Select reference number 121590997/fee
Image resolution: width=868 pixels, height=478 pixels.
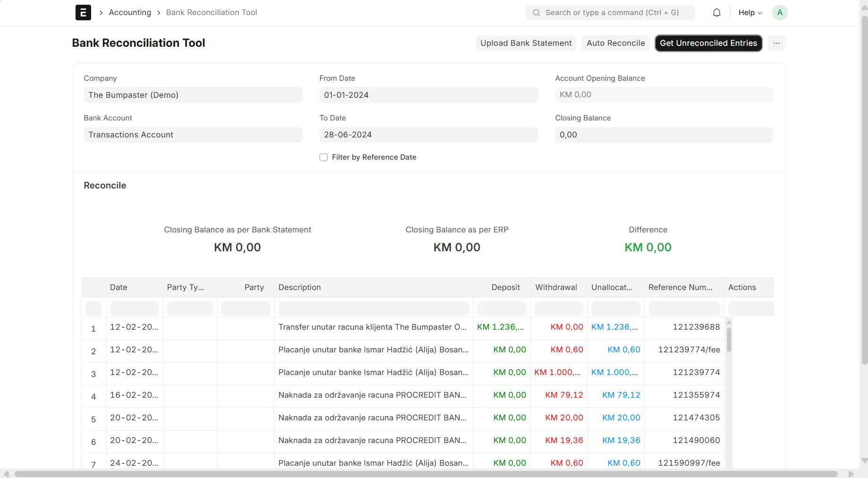coord(689,463)
